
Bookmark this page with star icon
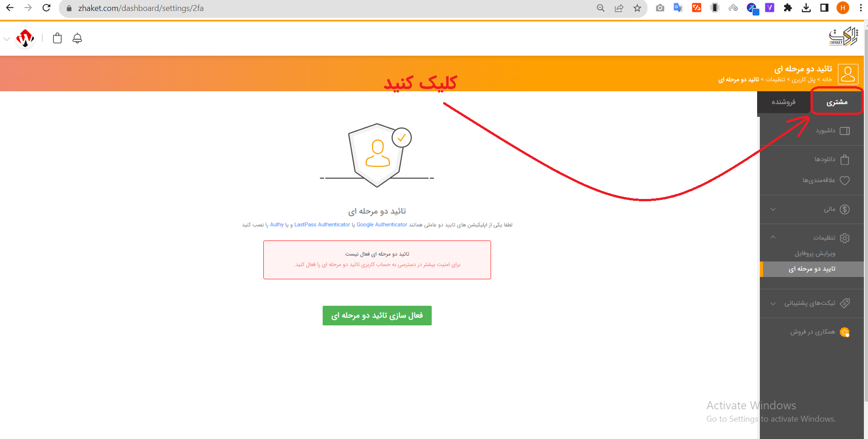click(x=637, y=8)
